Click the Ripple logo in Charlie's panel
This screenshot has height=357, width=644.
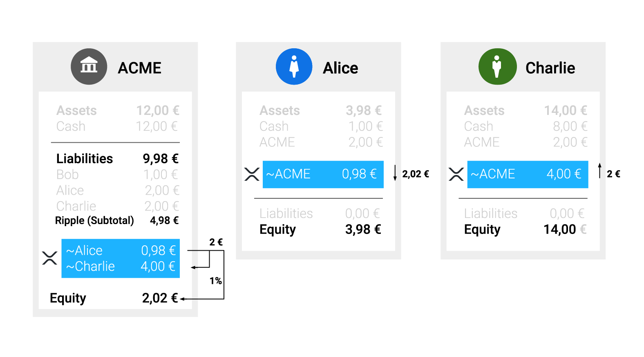click(x=456, y=174)
